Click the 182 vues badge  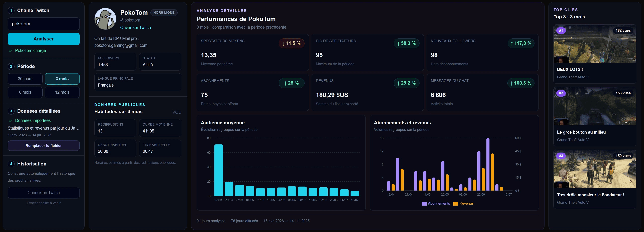point(623,31)
